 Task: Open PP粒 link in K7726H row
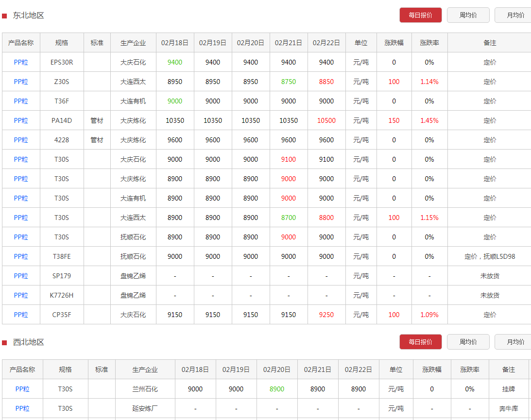(21, 295)
